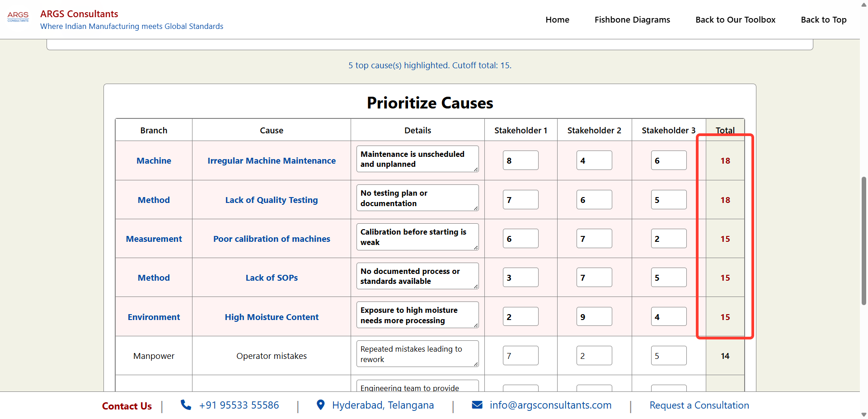Click the Lack of Quality Testing cause
The height and width of the screenshot is (419, 868).
pos(272,200)
